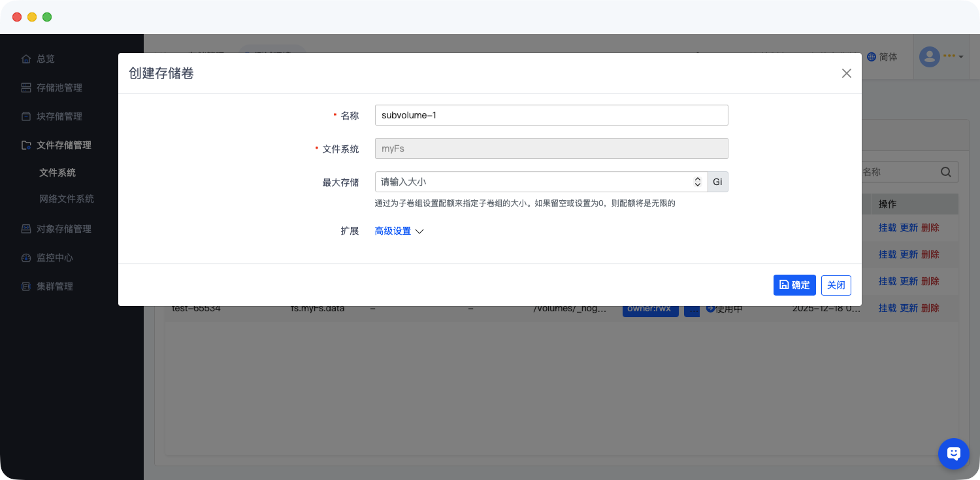Select 文件系统 submenu item in sidebar
Viewport: 980px width, 480px height.
(57, 173)
